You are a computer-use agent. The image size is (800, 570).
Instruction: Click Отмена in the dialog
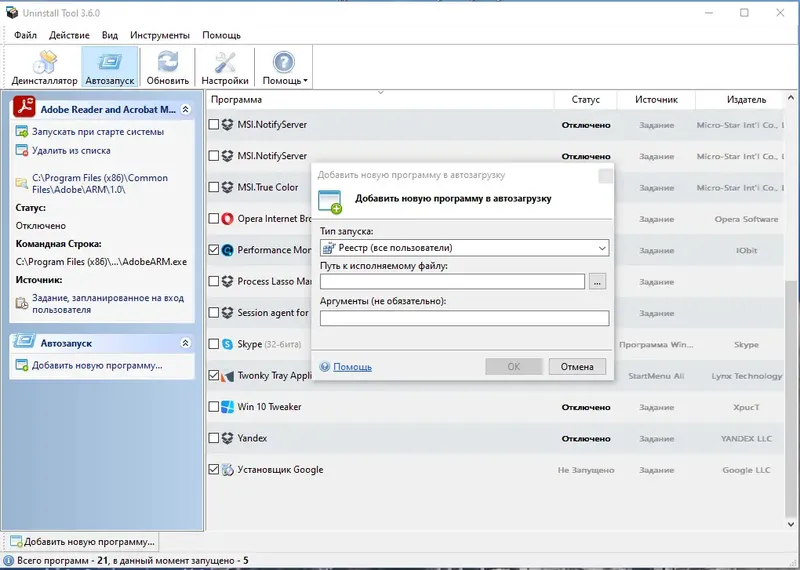(x=577, y=366)
